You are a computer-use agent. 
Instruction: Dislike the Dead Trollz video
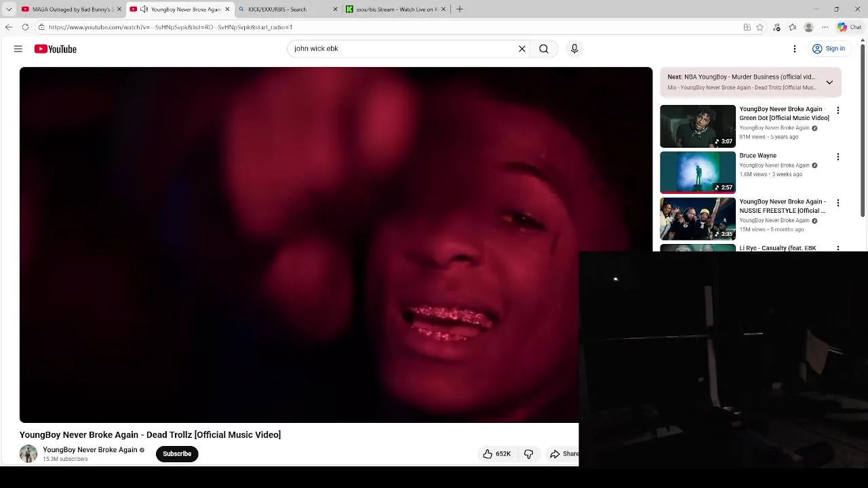point(529,454)
